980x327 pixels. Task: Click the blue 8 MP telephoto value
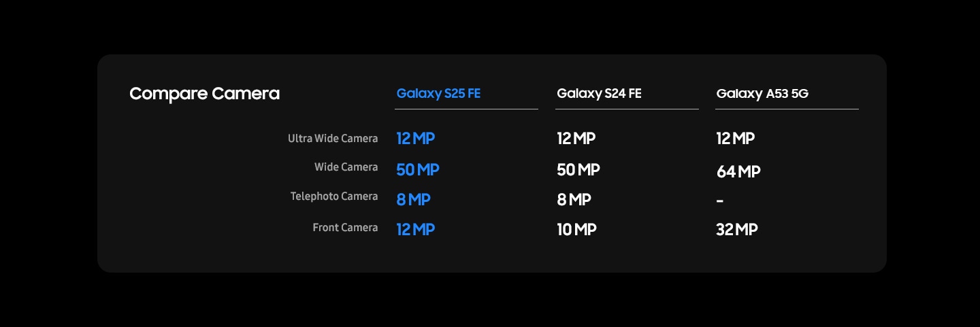point(413,200)
